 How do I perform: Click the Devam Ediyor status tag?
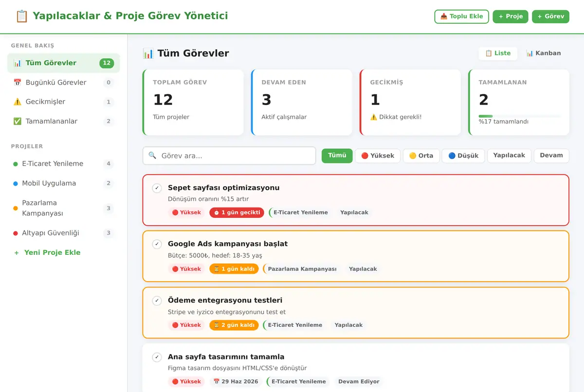coord(359,382)
